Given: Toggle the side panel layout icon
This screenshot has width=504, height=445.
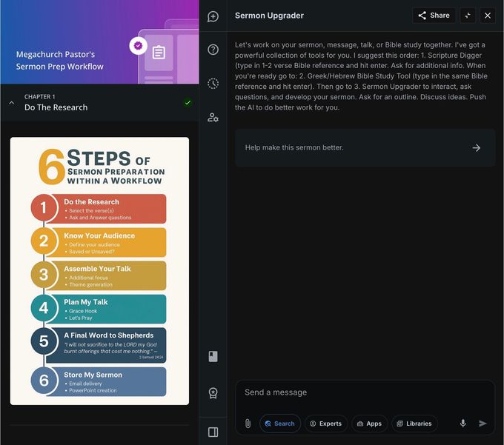Looking at the screenshot, I should (x=213, y=432).
